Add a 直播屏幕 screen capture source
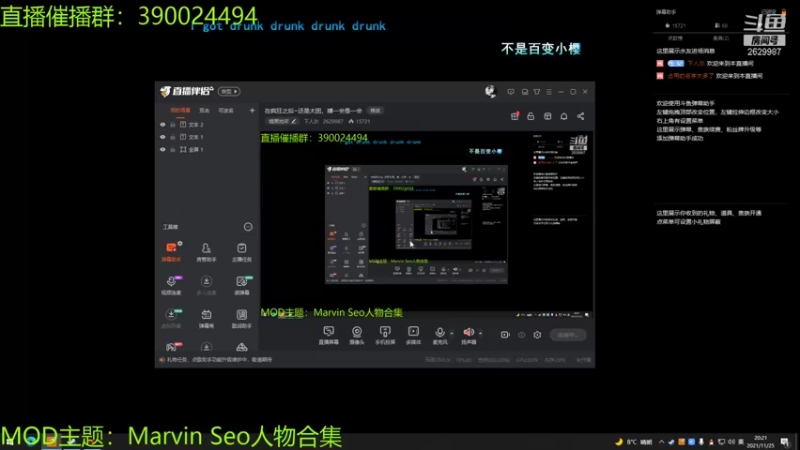 tap(329, 335)
